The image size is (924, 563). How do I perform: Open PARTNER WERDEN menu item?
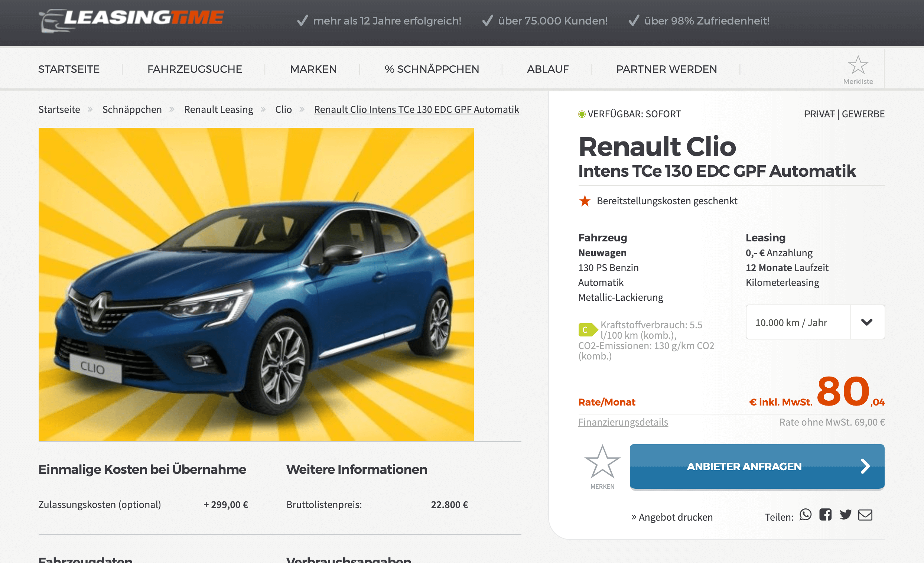click(x=666, y=69)
